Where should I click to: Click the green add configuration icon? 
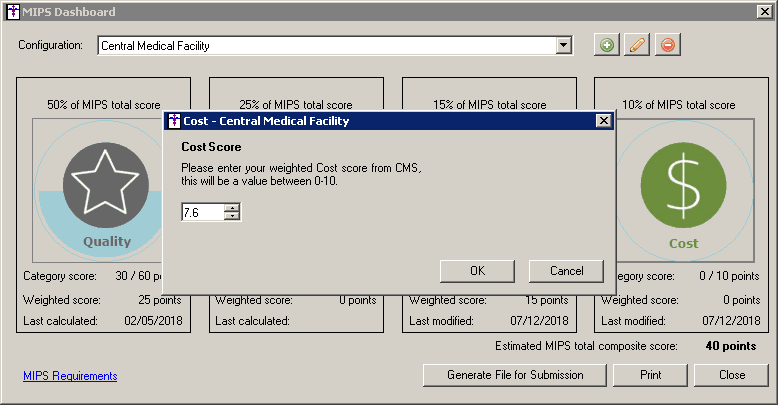(606, 45)
